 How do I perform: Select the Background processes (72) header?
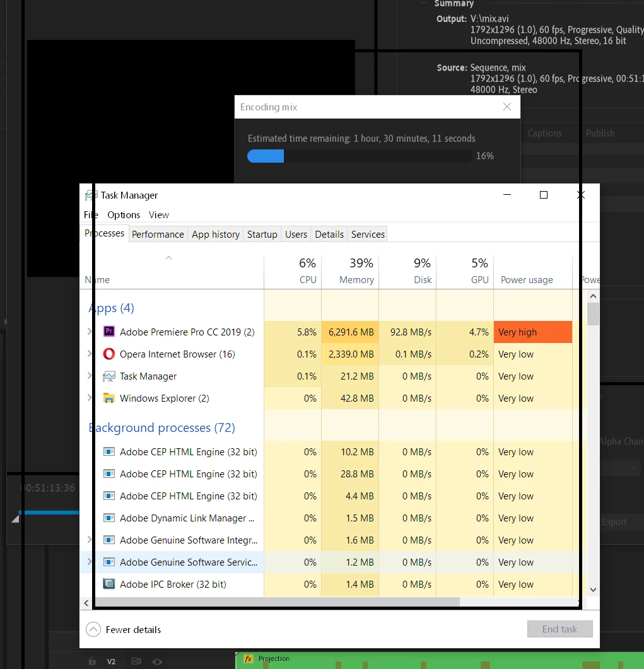tap(161, 428)
